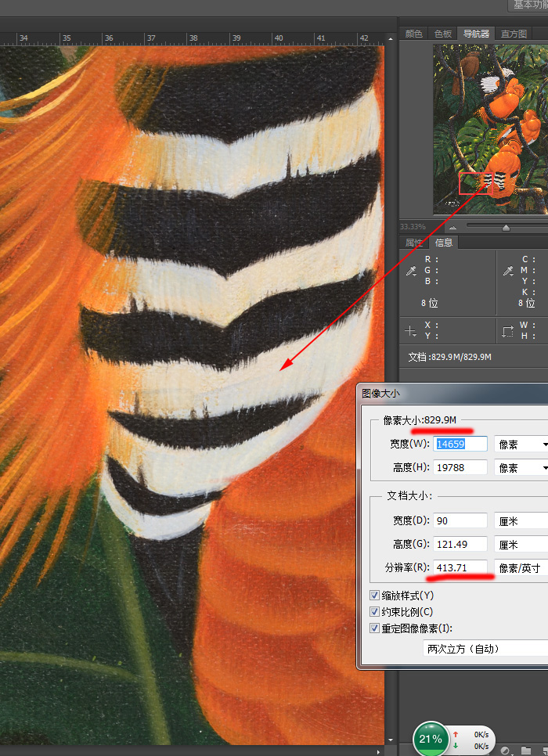Click the lower 0K/s download speed text
The height and width of the screenshot is (756, 548).
(481, 746)
